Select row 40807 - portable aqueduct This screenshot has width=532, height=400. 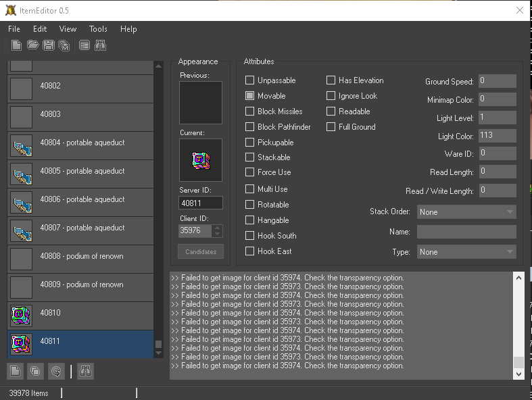[x=80, y=230]
